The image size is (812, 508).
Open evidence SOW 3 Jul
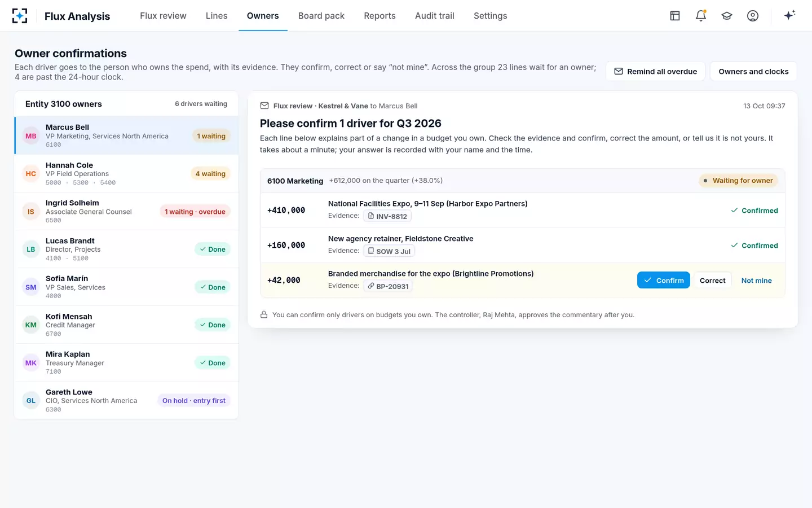point(389,251)
